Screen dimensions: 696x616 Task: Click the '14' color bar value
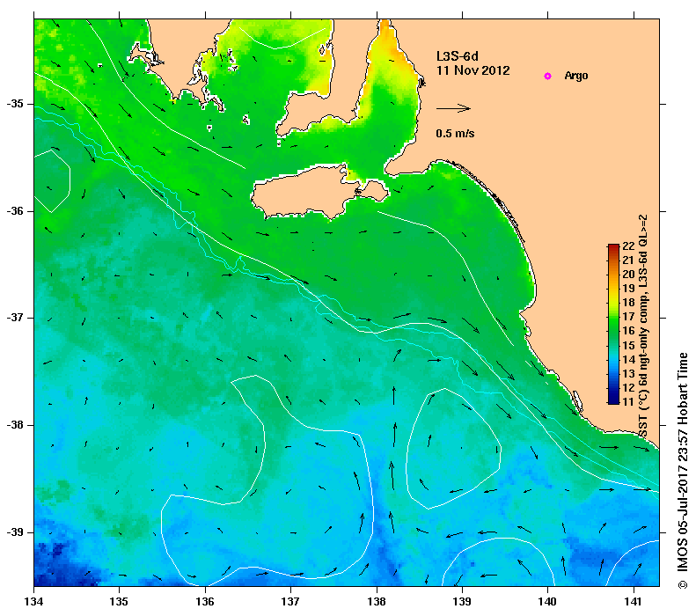coord(628,360)
